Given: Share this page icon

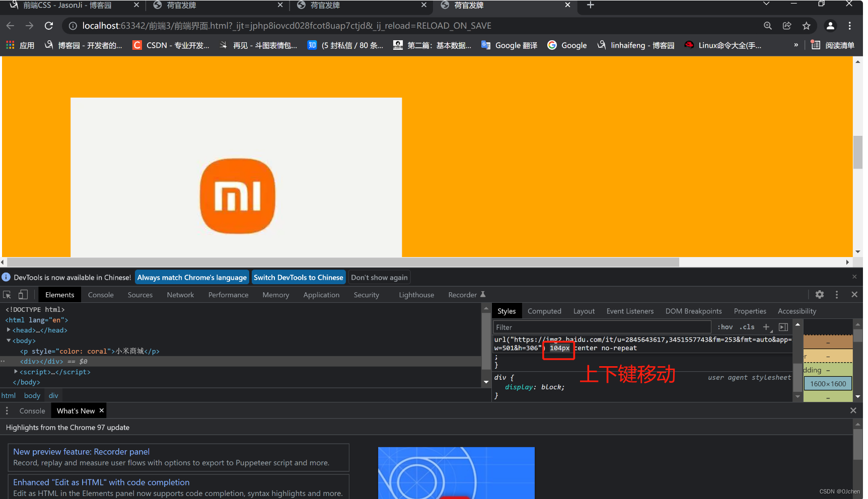Looking at the screenshot, I should pyautogui.click(x=787, y=26).
